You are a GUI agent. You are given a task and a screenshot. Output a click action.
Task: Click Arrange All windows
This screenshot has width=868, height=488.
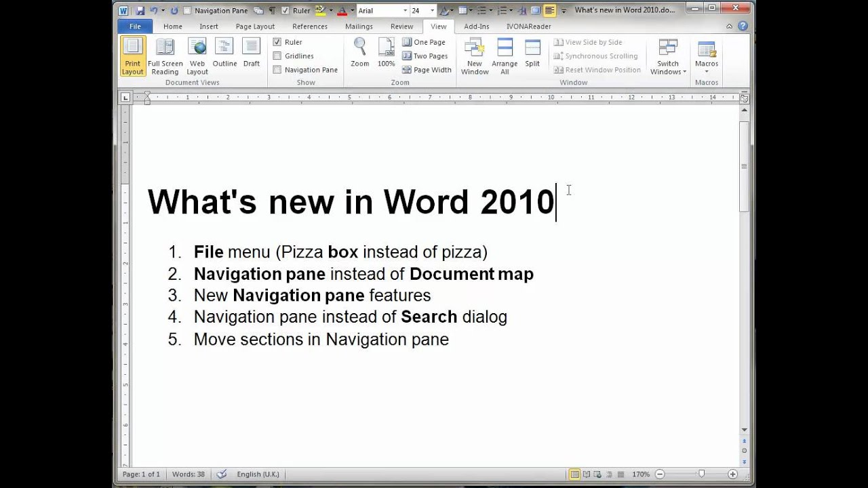coord(505,56)
